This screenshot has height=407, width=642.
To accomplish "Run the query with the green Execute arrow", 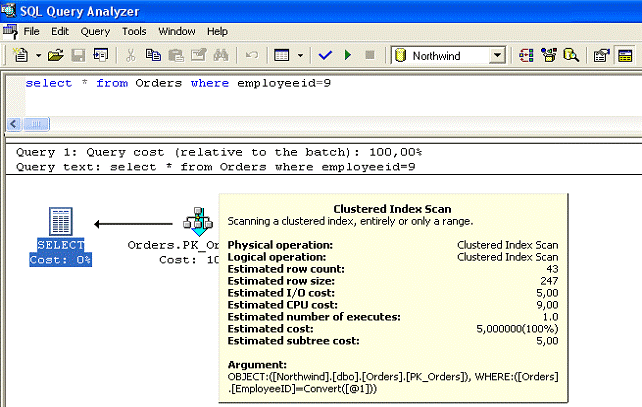I will [x=347, y=56].
